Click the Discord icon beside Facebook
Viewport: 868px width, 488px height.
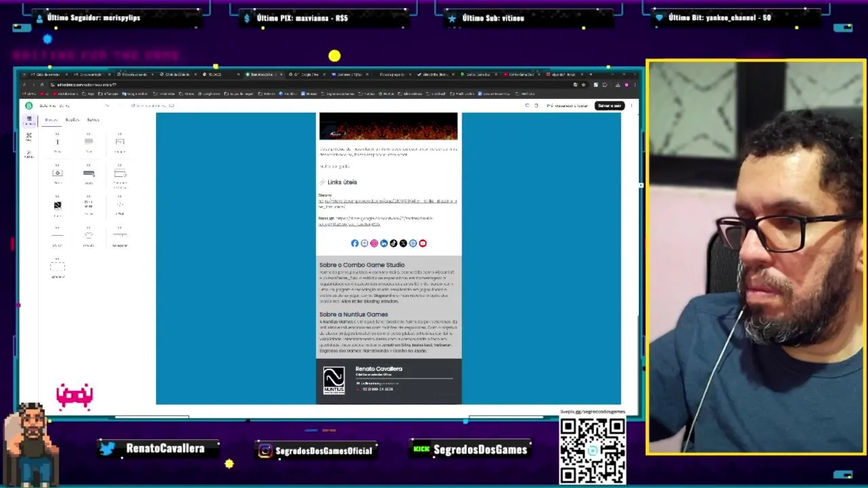[x=364, y=243]
